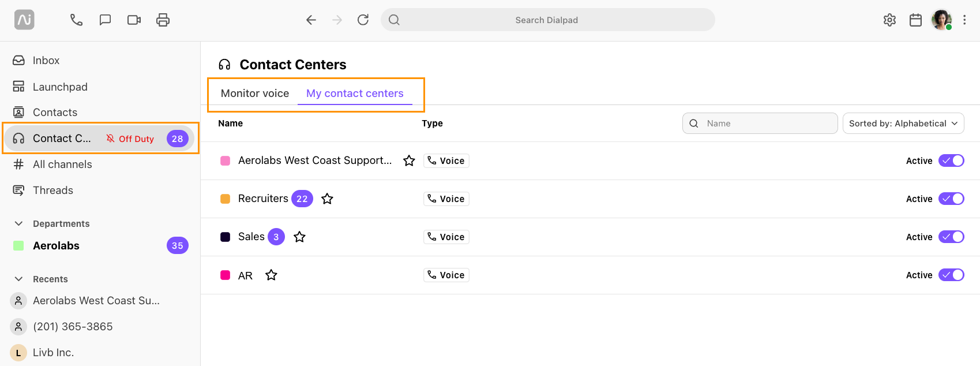Go back with the left arrow
This screenshot has width=980, height=366.
click(311, 20)
